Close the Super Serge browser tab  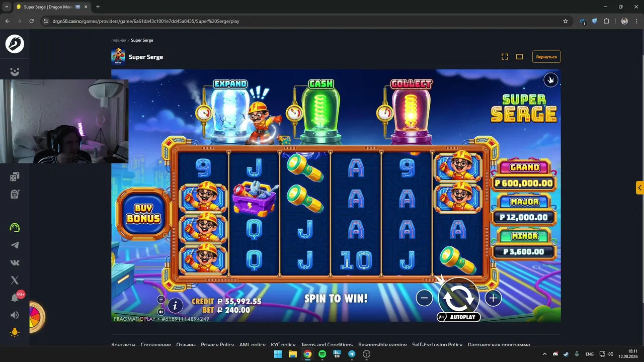[86, 7]
